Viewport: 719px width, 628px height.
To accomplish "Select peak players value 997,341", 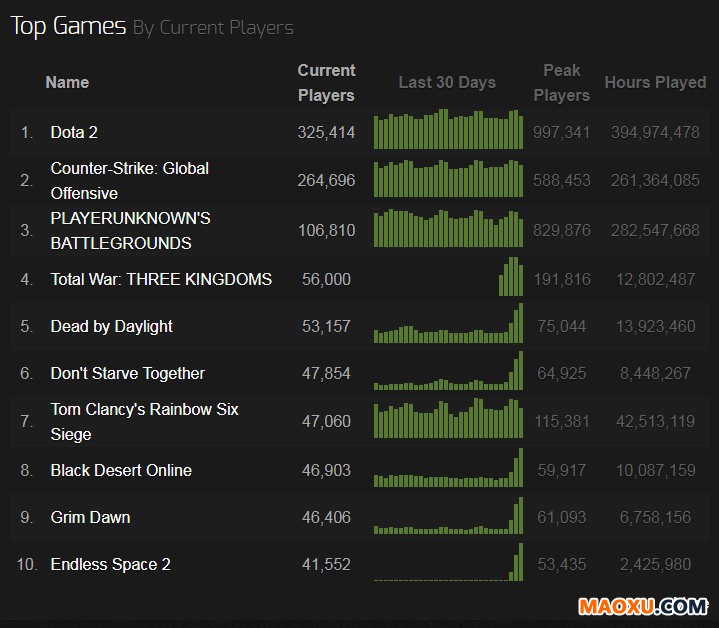I will pyautogui.click(x=561, y=132).
